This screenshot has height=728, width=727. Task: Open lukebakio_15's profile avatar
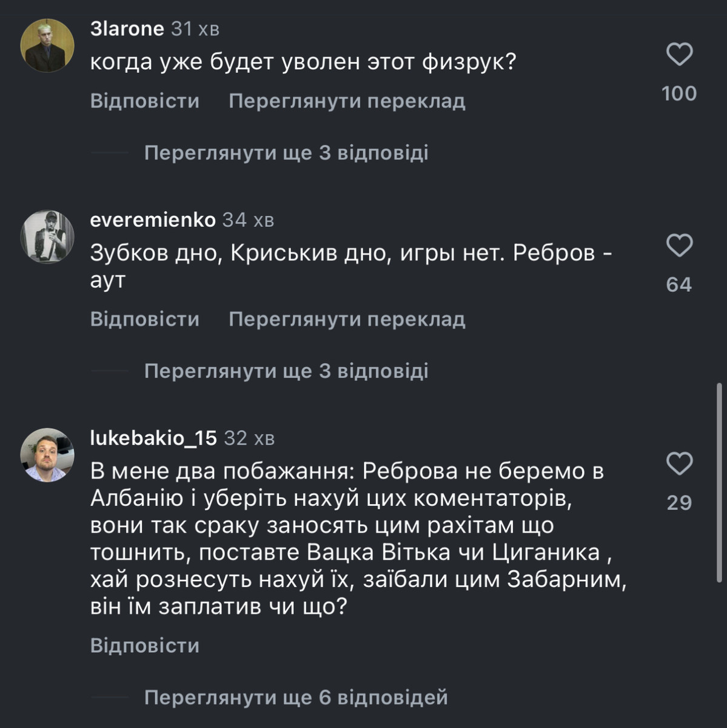[47, 455]
